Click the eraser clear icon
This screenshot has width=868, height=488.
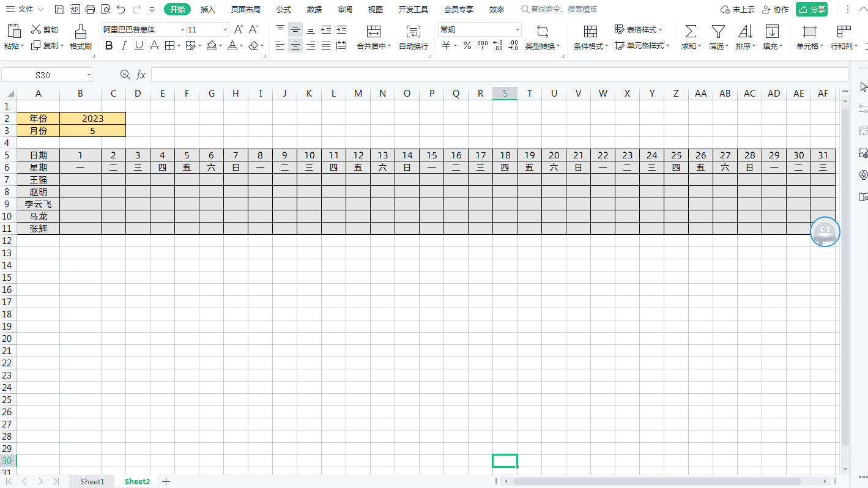point(253,45)
